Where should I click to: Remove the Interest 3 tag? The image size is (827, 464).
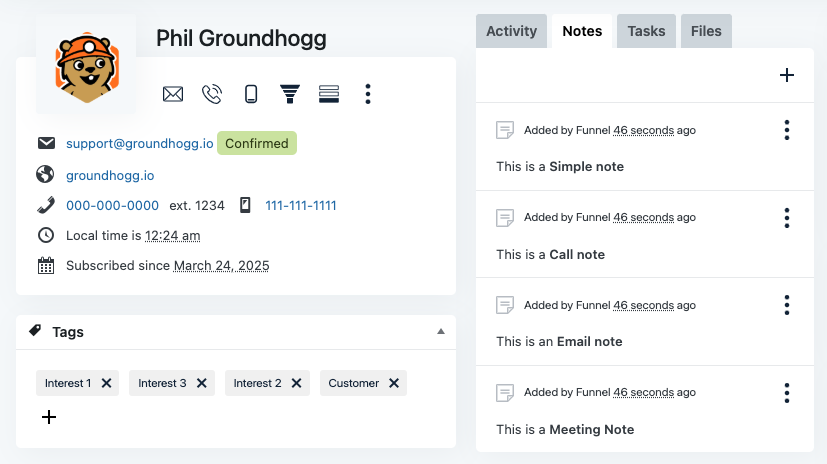[201, 383]
